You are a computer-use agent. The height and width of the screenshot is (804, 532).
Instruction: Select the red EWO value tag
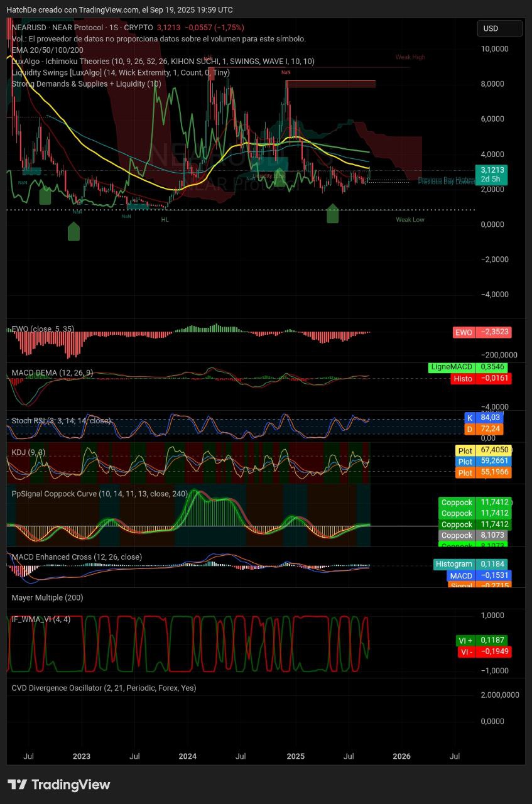pyautogui.click(x=482, y=332)
